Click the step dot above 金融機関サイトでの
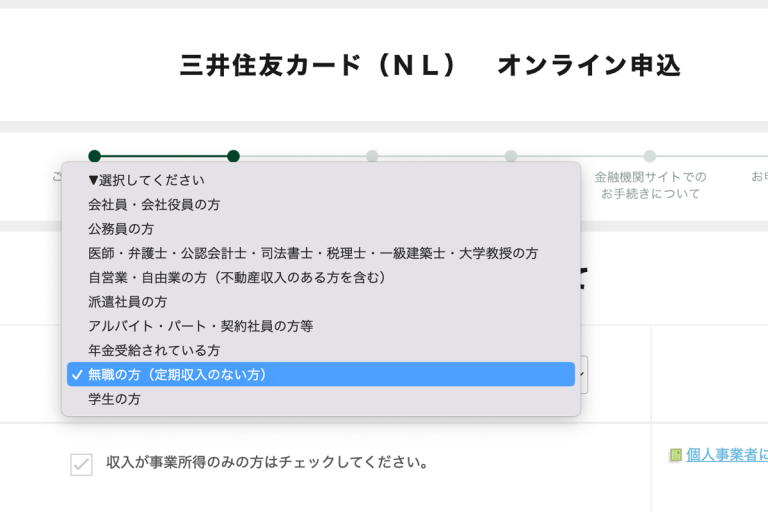 pyautogui.click(x=650, y=156)
